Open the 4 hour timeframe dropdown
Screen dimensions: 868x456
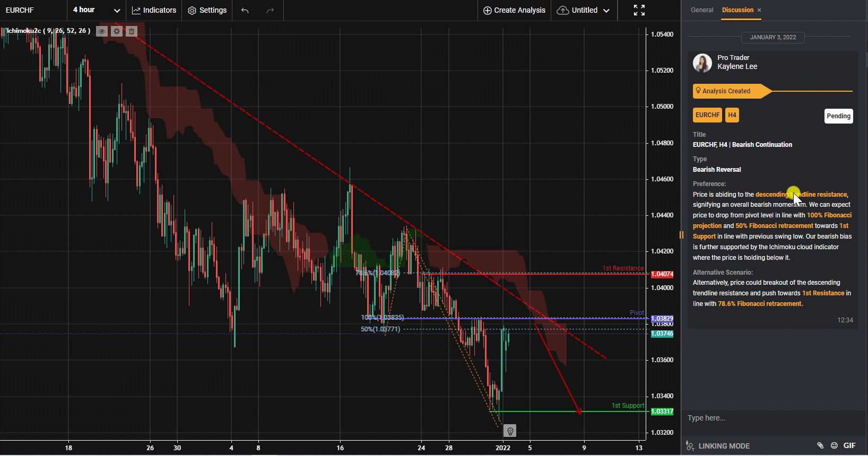pyautogui.click(x=97, y=10)
